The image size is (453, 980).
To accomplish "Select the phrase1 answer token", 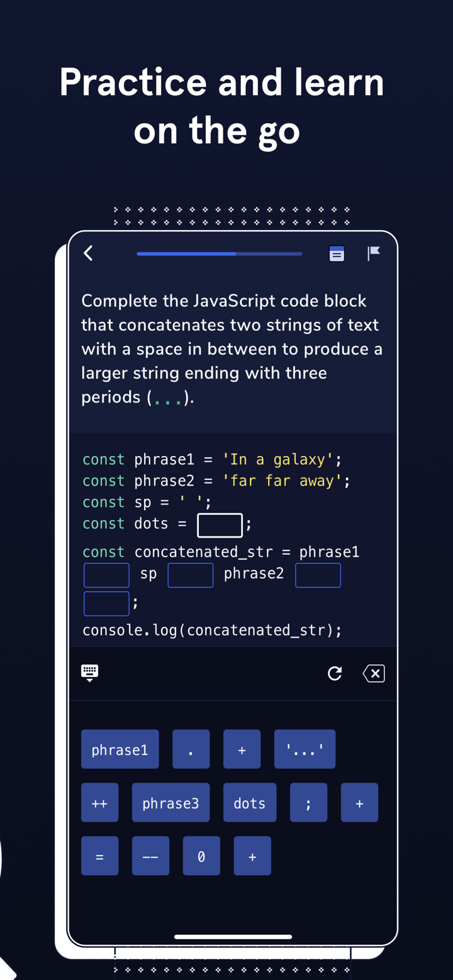I will [x=120, y=749].
